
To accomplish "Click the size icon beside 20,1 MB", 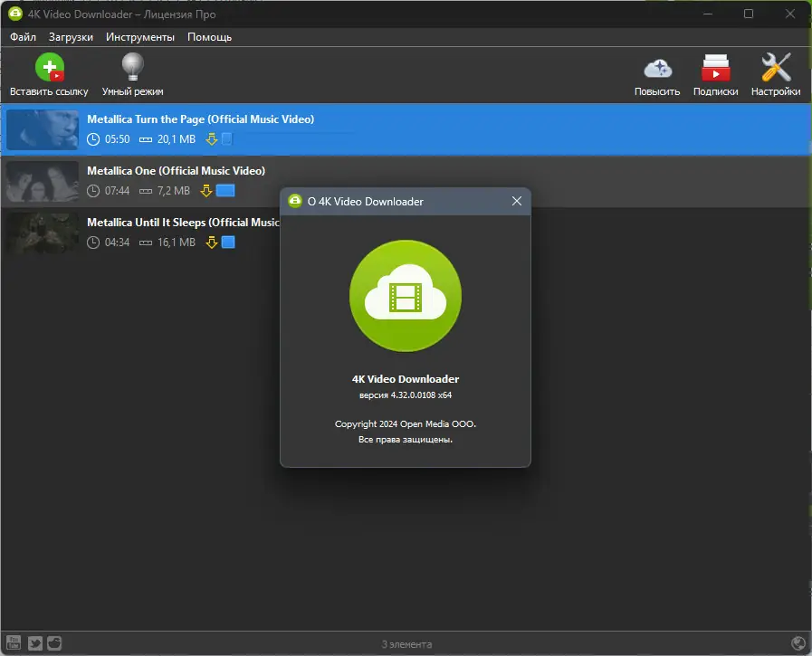I will pyautogui.click(x=146, y=139).
